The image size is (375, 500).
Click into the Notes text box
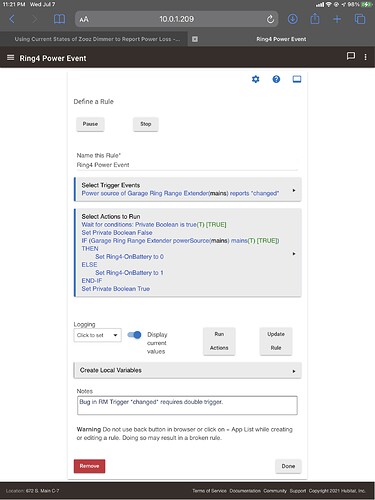(187, 405)
